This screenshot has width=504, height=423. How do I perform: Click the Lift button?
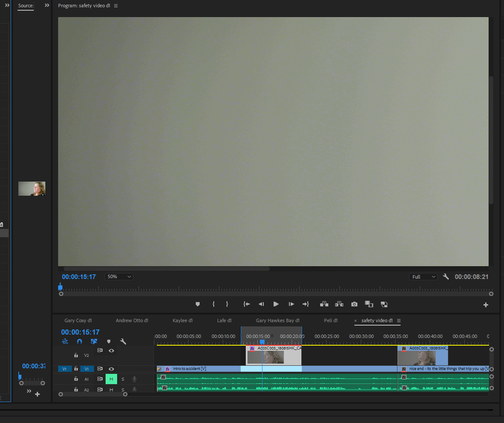click(x=324, y=304)
